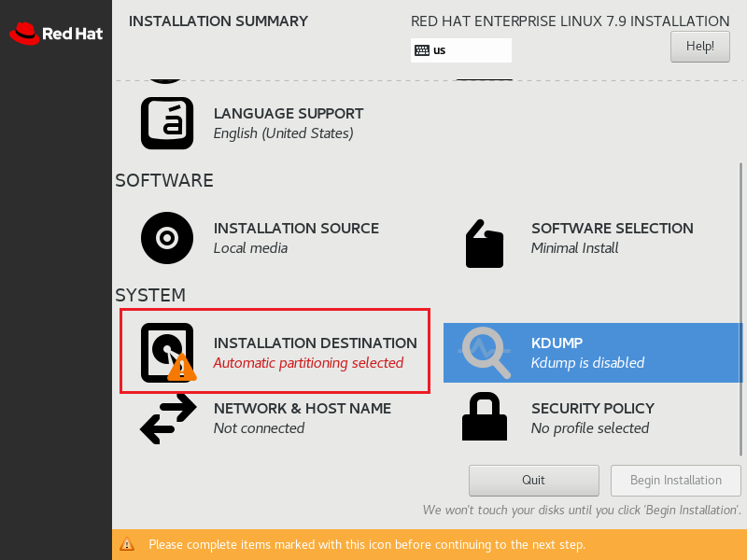Viewport: 747px width, 560px height.
Task: Click 'No profile selected' status text
Action: [x=590, y=428]
